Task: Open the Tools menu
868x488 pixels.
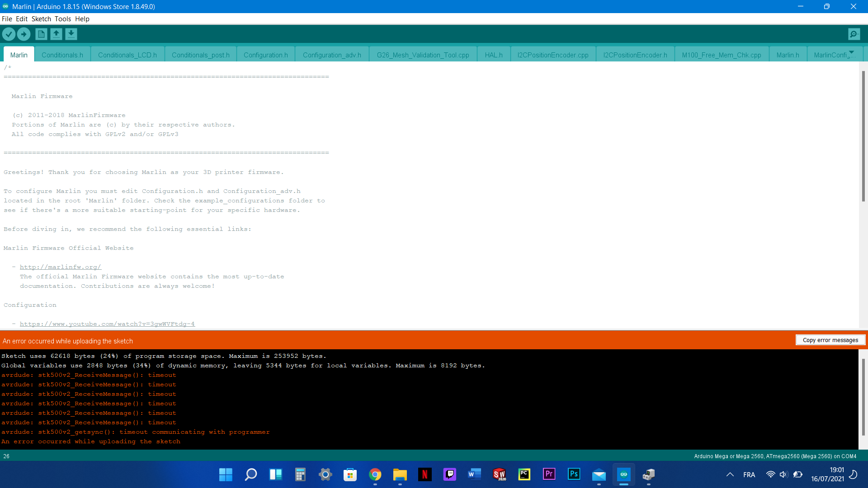Action: coord(63,19)
